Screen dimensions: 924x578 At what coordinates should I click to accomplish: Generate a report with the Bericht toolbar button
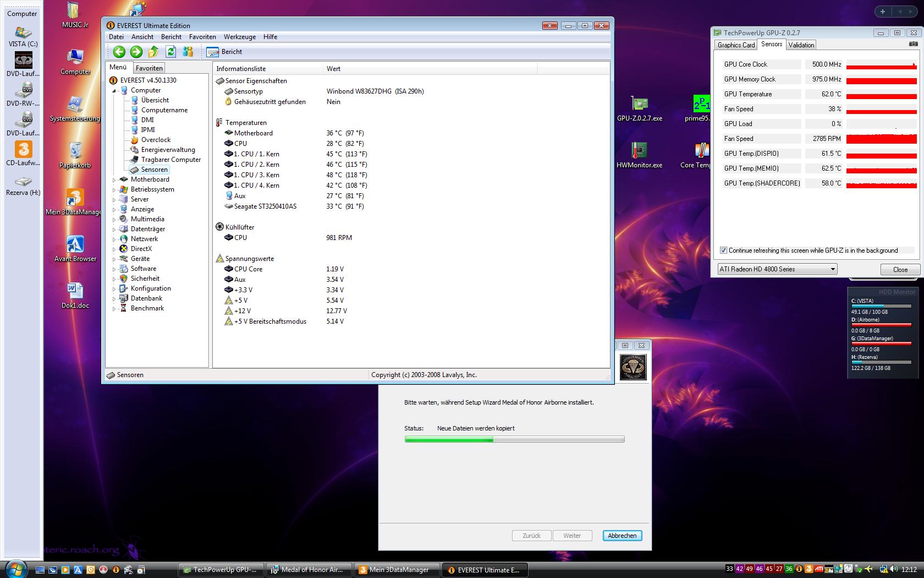point(224,52)
